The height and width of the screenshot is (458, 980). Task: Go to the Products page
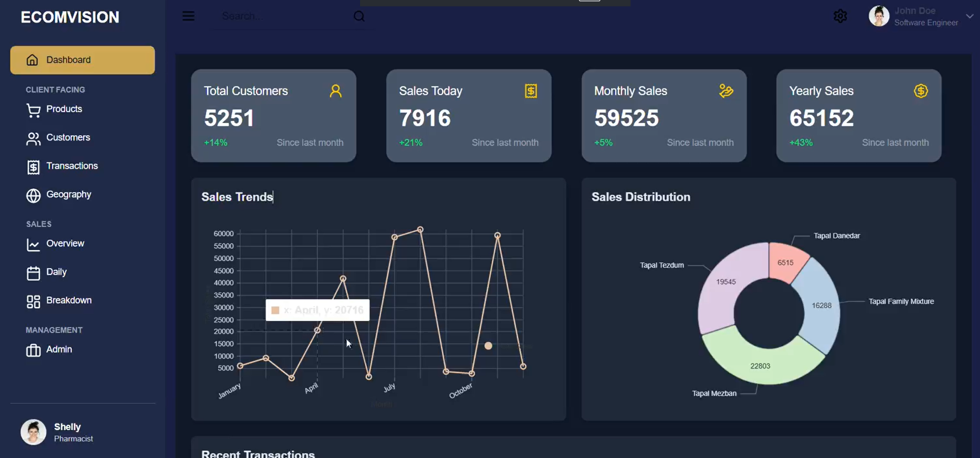[64, 109]
